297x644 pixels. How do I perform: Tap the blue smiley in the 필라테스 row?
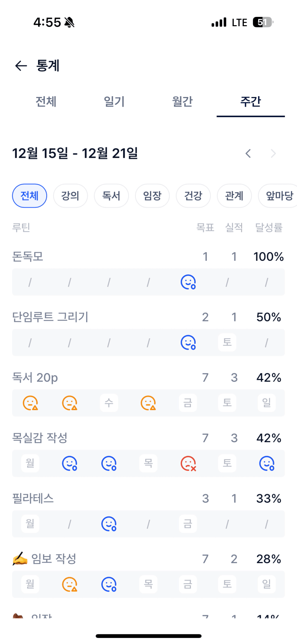(x=109, y=524)
